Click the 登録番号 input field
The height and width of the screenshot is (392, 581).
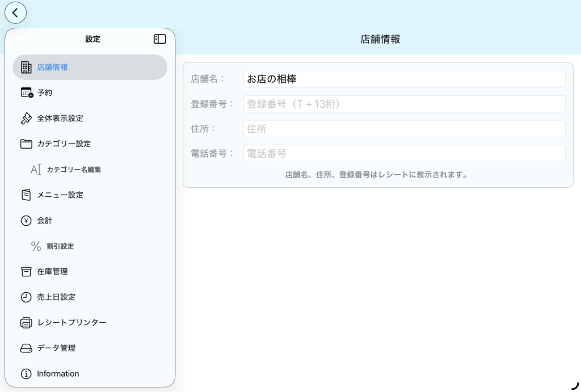pos(404,104)
